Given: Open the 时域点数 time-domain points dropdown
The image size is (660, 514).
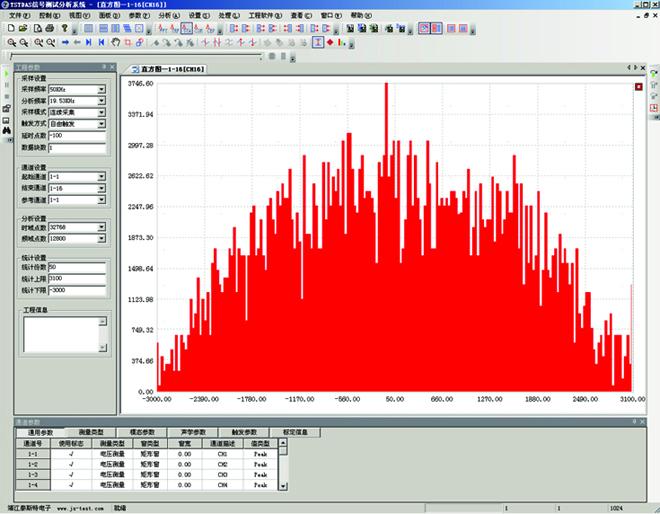Looking at the screenshot, I should [101, 227].
